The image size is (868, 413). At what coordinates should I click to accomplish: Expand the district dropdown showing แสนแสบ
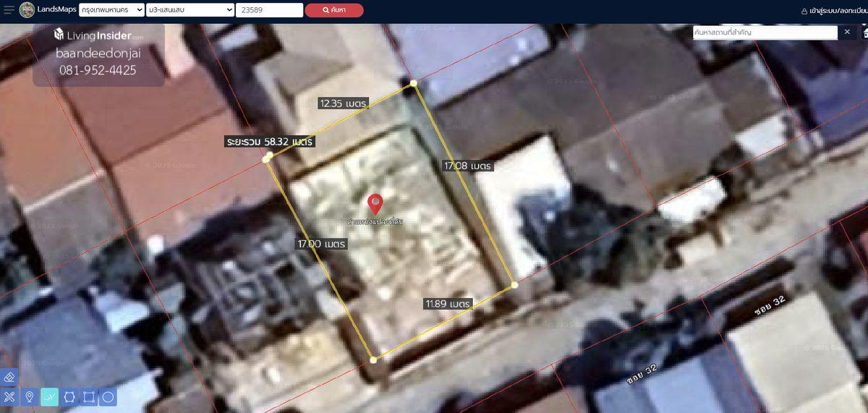coord(190,10)
